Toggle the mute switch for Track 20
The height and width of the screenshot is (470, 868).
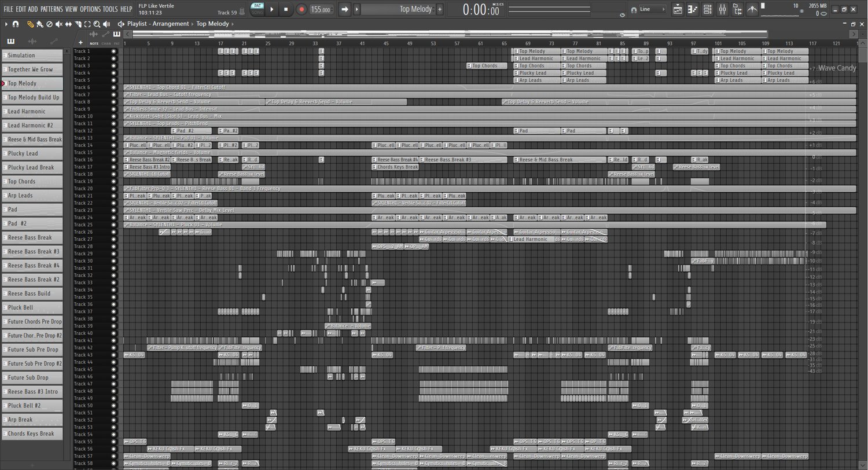pos(113,189)
